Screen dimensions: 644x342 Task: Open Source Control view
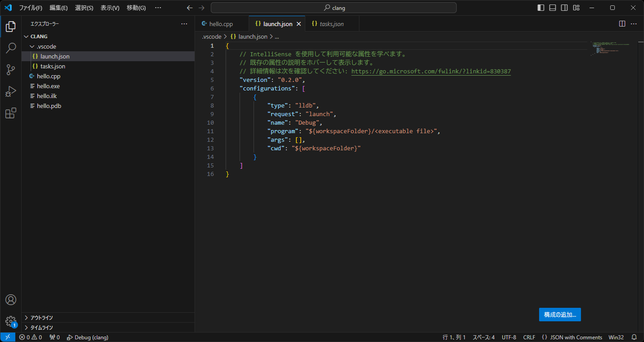point(10,70)
